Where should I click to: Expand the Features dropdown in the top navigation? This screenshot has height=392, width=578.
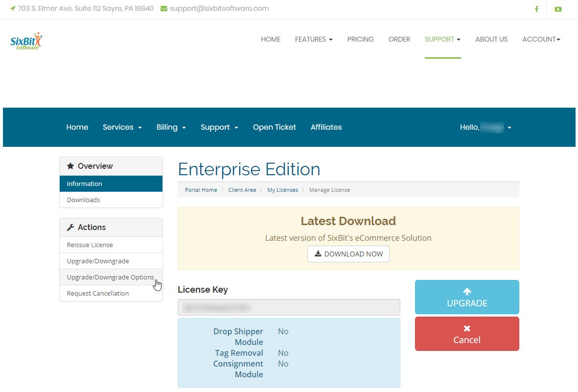[x=314, y=40]
